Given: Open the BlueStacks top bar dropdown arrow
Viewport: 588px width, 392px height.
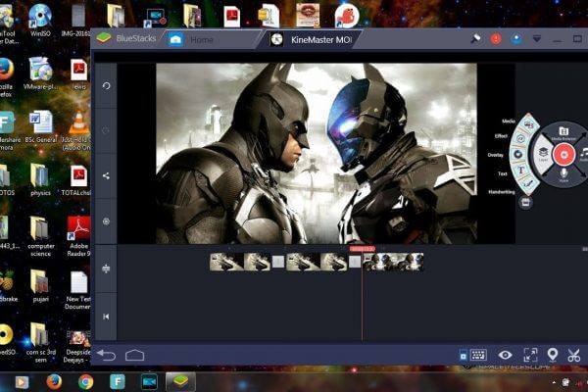Looking at the screenshot, I should [536, 39].
